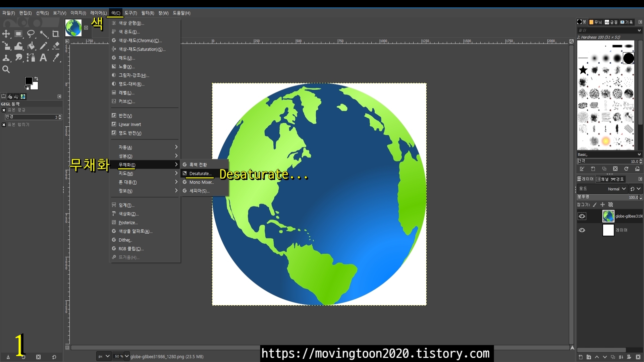644x362 pixels.
Task: Toggle lock position and size icon
Action: pos(602,204)
